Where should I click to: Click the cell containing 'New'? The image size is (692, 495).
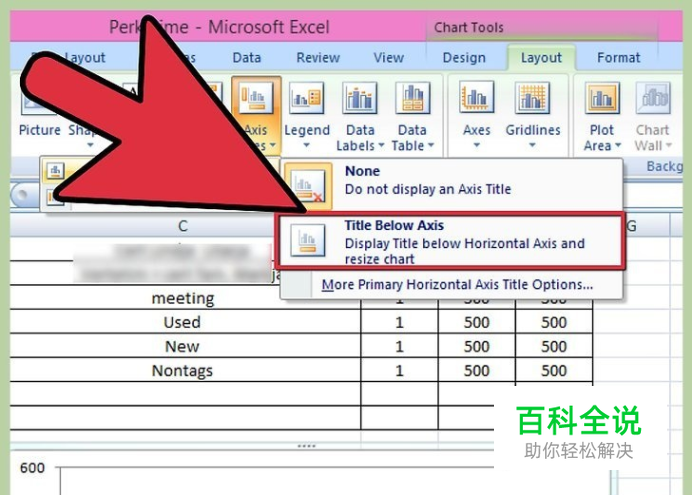click(183, 346)
